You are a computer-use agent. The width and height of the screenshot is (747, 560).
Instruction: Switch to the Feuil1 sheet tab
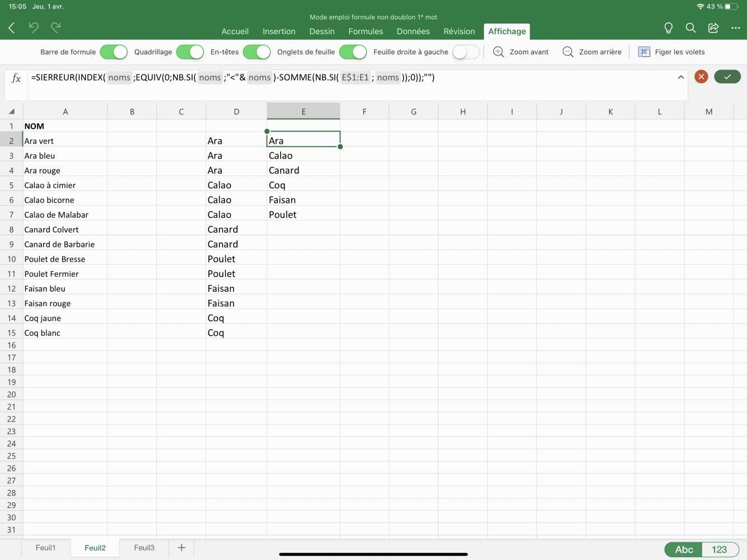46,548
